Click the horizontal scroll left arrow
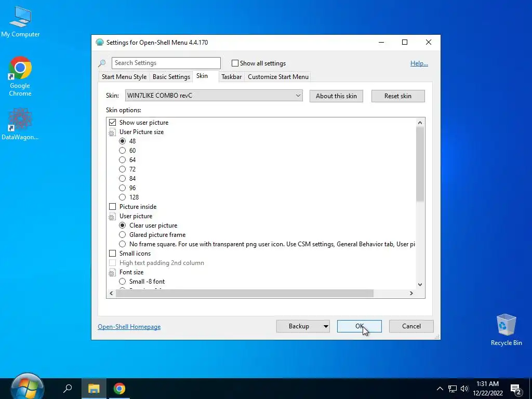 (111, 294)
